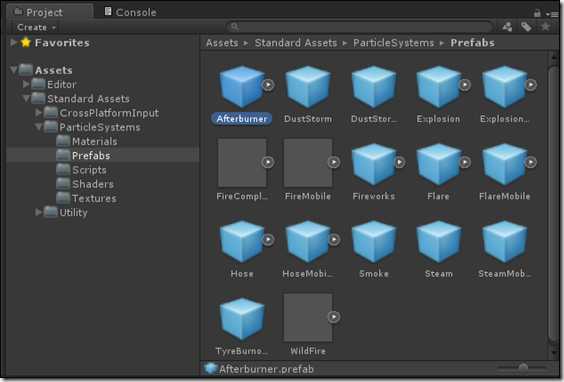The height and width of the screenshot is (382, 564).
Task: Click the Afterburner.prefab status bar label
Action: point(266,369)
